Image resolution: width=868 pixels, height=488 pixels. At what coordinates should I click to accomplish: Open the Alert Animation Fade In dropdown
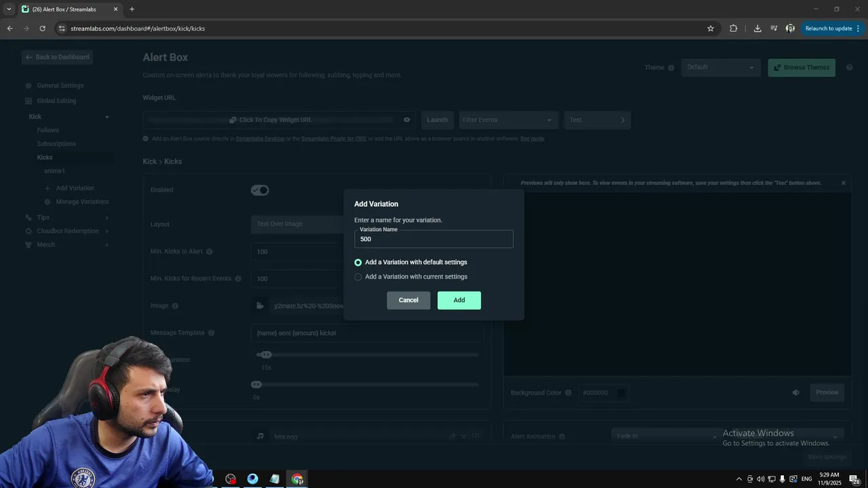(665, 436)
